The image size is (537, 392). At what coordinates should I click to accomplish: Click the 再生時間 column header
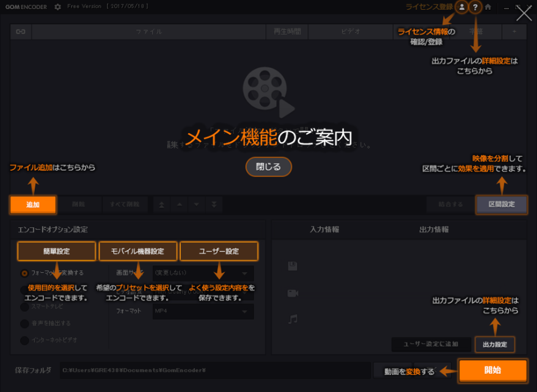(x=287, y=32)
